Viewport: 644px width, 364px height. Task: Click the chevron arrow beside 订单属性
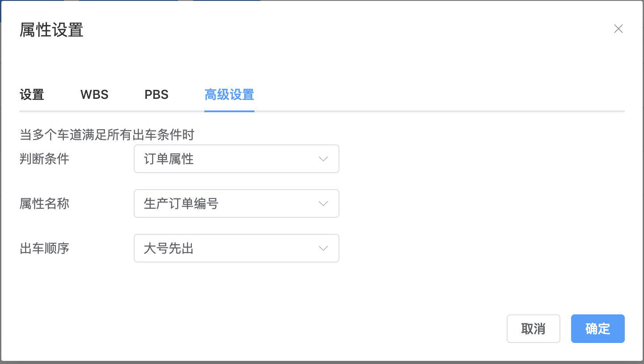[323, 159]
